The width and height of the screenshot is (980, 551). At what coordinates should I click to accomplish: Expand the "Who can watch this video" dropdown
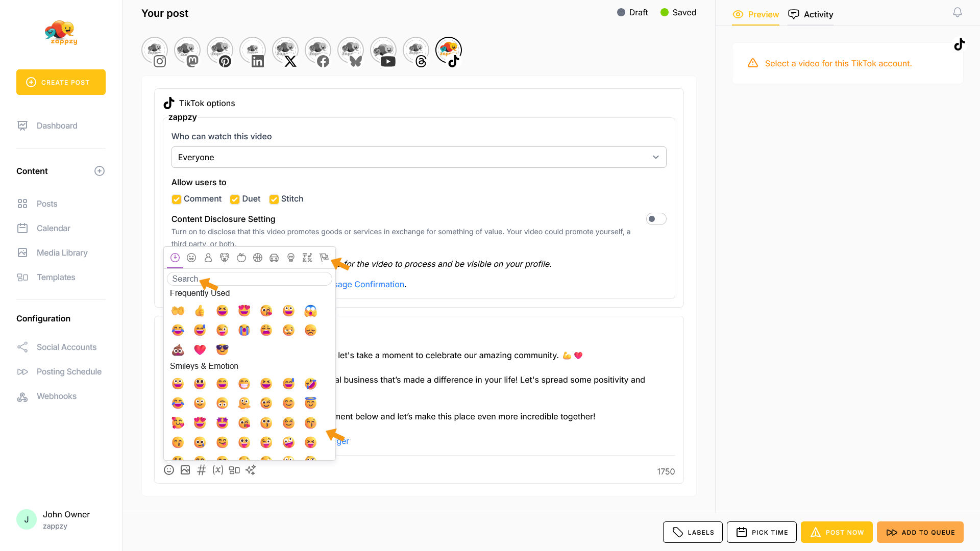tap(419, 157)
